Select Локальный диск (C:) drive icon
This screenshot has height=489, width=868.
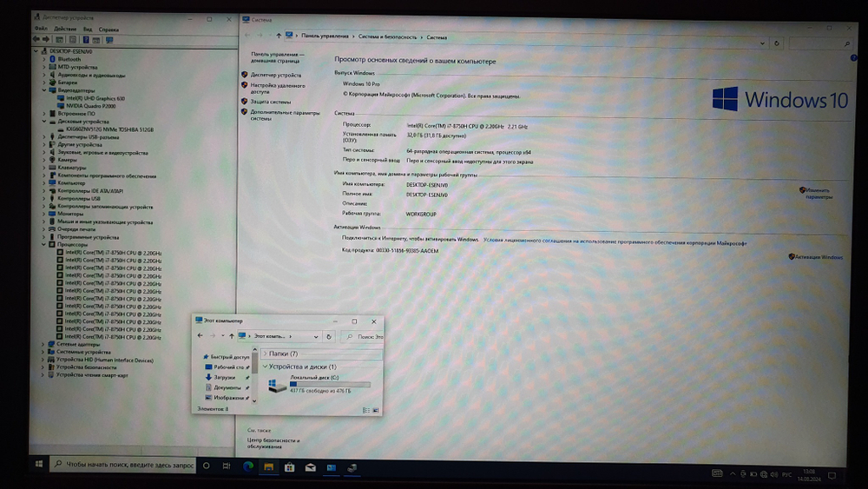coord(278,385)
